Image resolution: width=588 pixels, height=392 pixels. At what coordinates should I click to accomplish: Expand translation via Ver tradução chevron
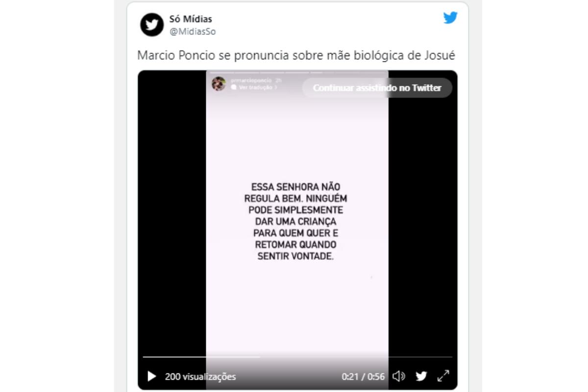coord(276,87)
